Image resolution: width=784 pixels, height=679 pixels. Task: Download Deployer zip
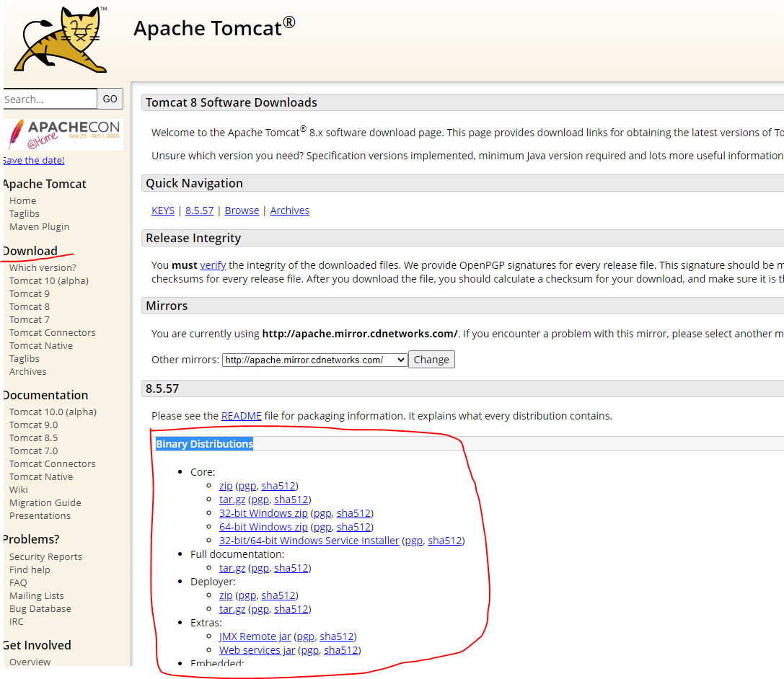click(x=226, y=595)
